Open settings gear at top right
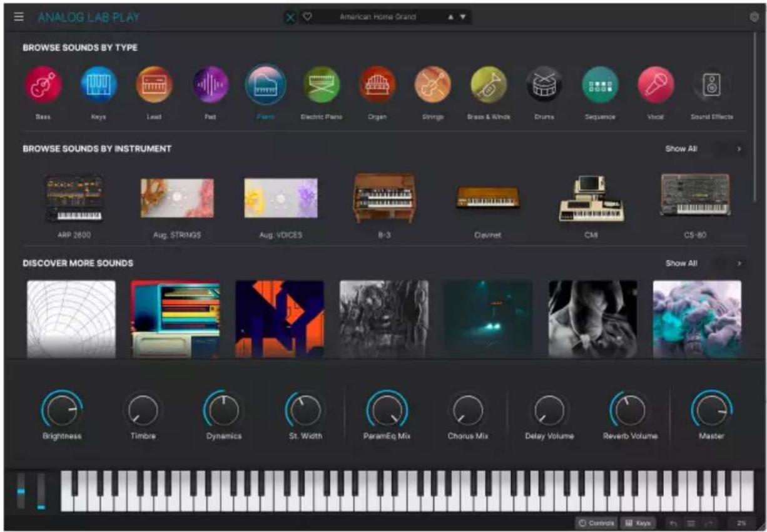 (x=754, y=18)
